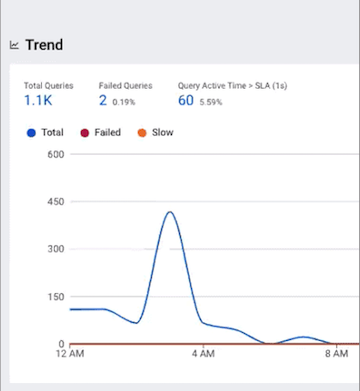Click the 5.59% slow percentage text
Viewport: 360px width, 391px height.
(x=211, y=102)
